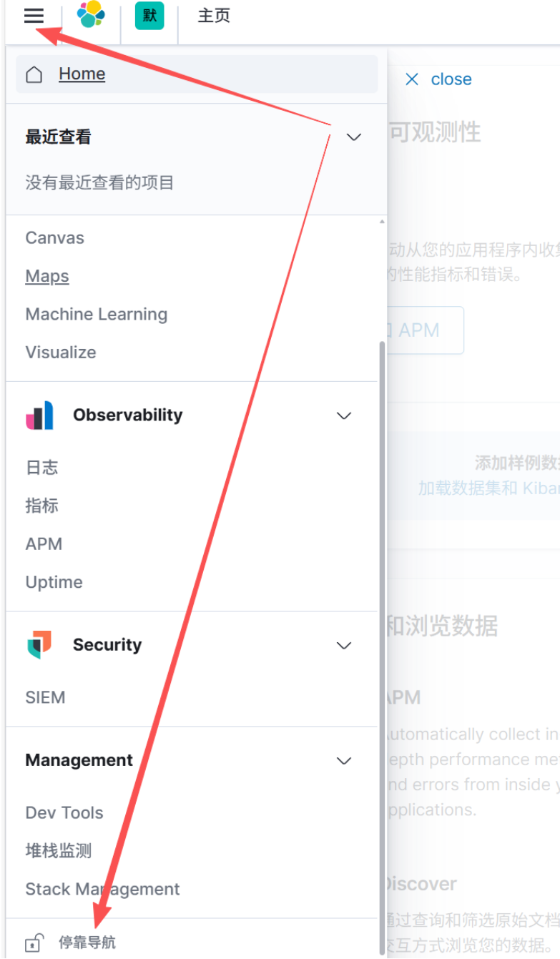Select Stack Management in navigation
This screenshot has width=560, height=959.
(102, 889)
